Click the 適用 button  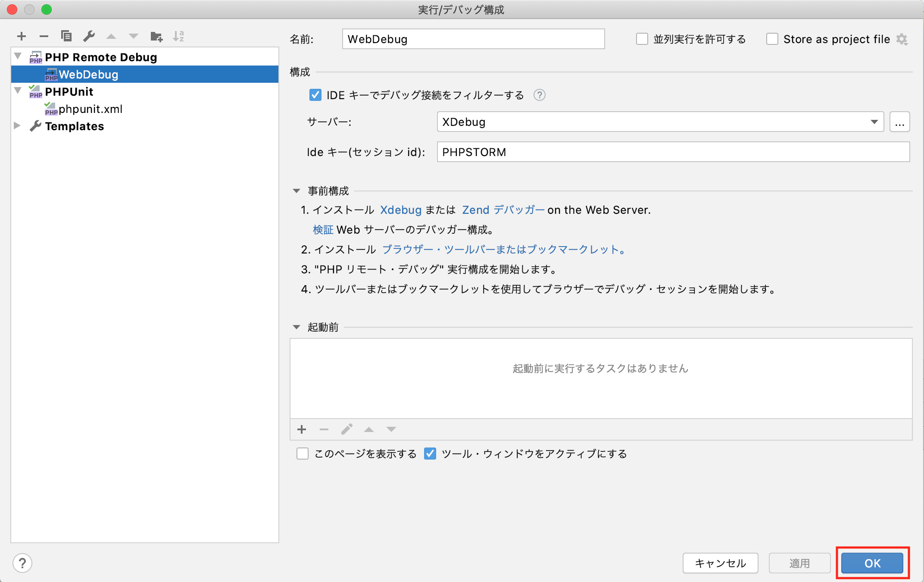pos(799,563)
